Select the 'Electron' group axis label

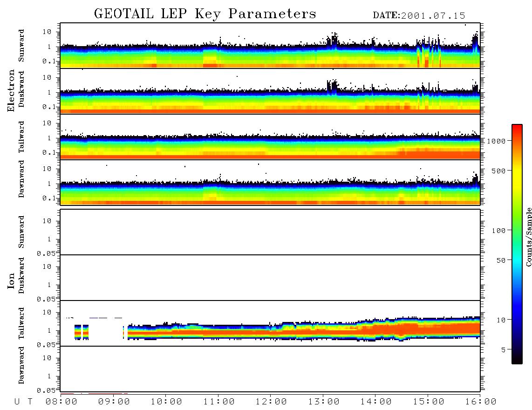coord(11,90)
